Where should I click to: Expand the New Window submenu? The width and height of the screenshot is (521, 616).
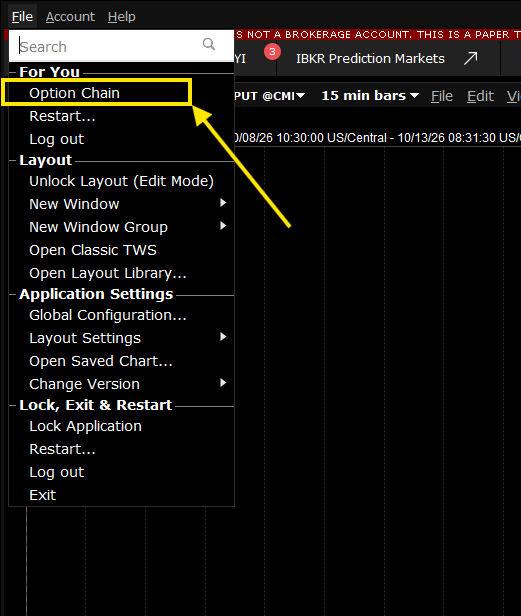[x=121, y=204]
